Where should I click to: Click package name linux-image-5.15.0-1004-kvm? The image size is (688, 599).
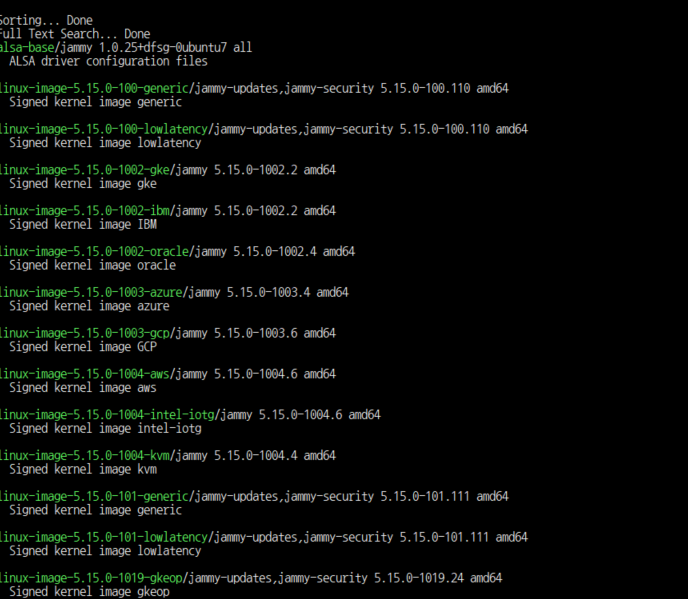coord(84,456)
